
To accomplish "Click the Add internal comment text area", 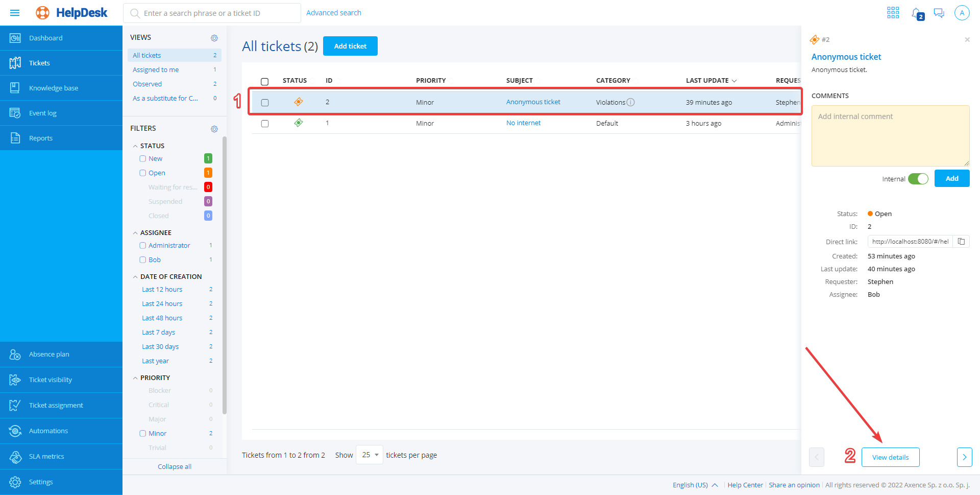I will pyautogui.click(x=890, y=135).
